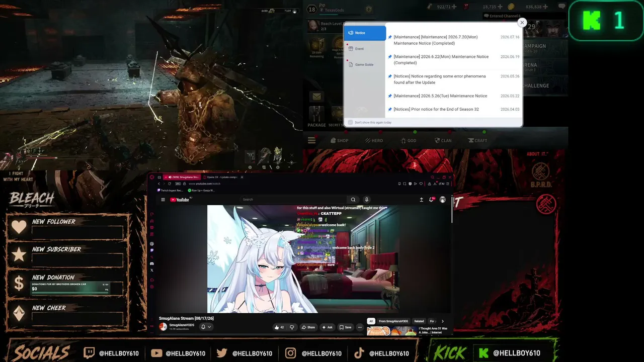Click the Ask button under video

(x=327, y=327)
